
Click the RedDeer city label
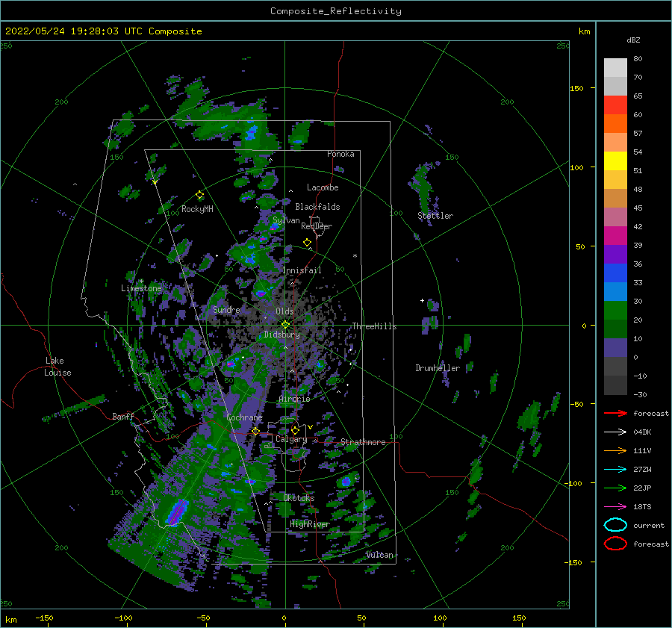[x=317, y=226]
